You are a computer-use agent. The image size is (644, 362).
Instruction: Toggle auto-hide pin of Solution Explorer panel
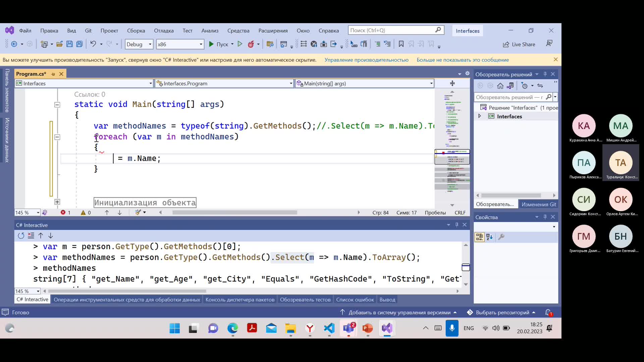tap(545, 74)
